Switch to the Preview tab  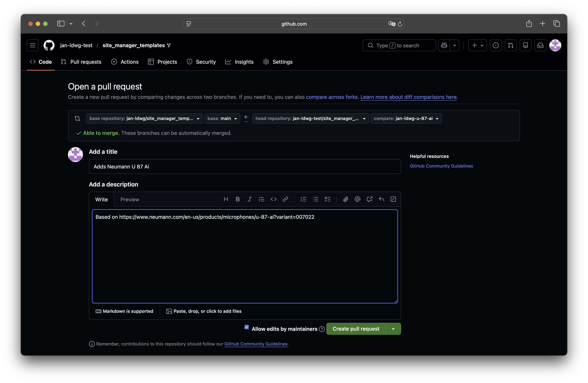pos(130,199)
